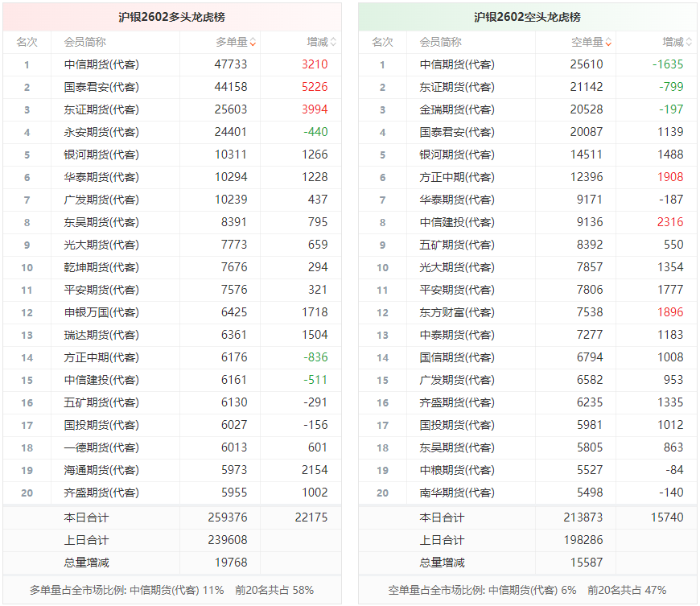This screenshot has width=700, height=606.
Task: Select 永安期货(代客) row name
Action: [101, 132]
